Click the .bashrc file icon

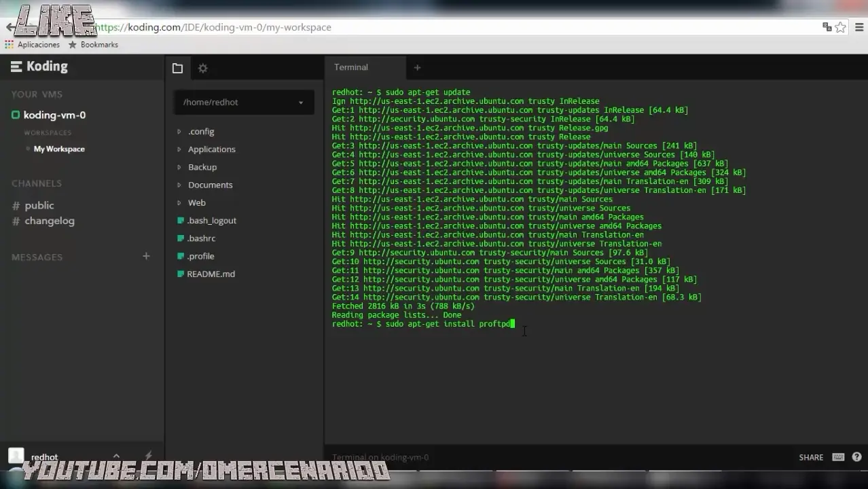pyautogui.click(x=181, y=238)
